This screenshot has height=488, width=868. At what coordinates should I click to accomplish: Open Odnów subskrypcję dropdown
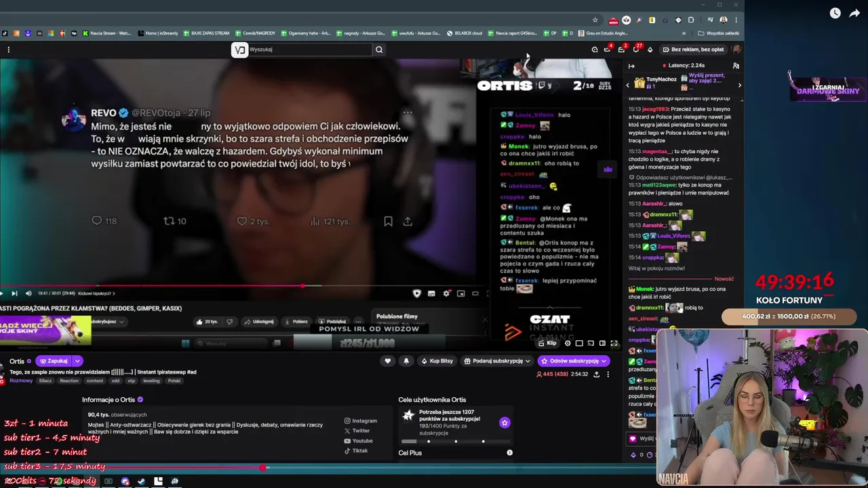573,361
